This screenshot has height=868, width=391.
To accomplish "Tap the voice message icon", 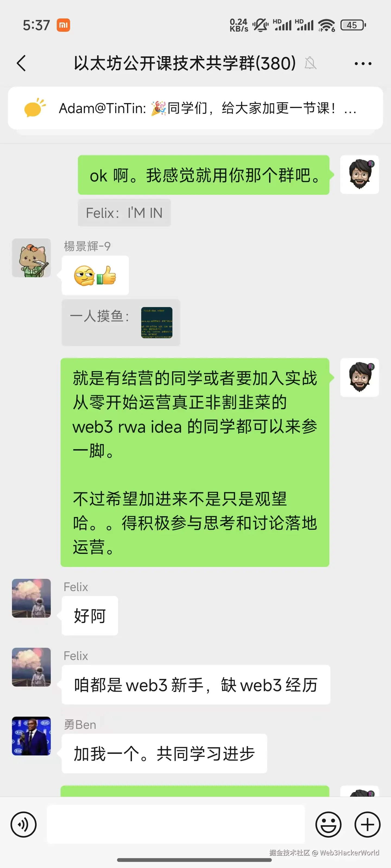I will pos(23,825).
